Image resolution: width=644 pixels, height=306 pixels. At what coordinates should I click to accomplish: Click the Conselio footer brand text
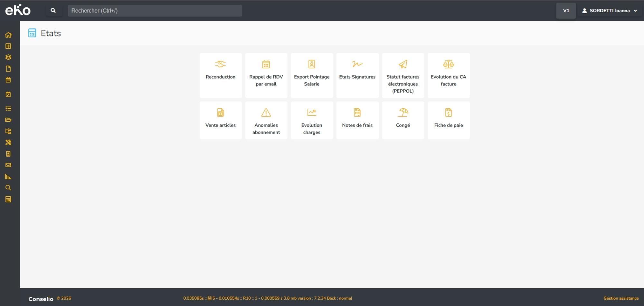41,299
